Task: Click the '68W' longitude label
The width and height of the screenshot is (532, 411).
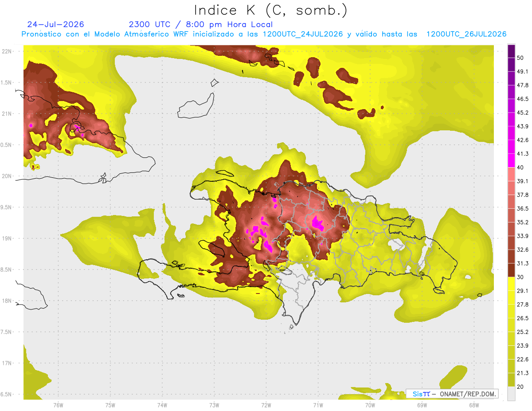Action: pyautogui.click(x=474, y=405)
